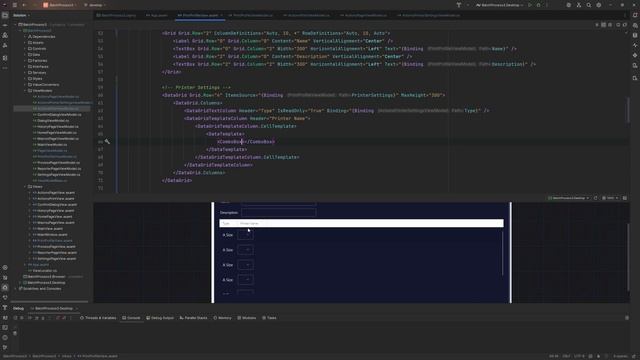640x360 pixels.
Task: Open the Tasks tab in debugger
Action: (269, 318)
